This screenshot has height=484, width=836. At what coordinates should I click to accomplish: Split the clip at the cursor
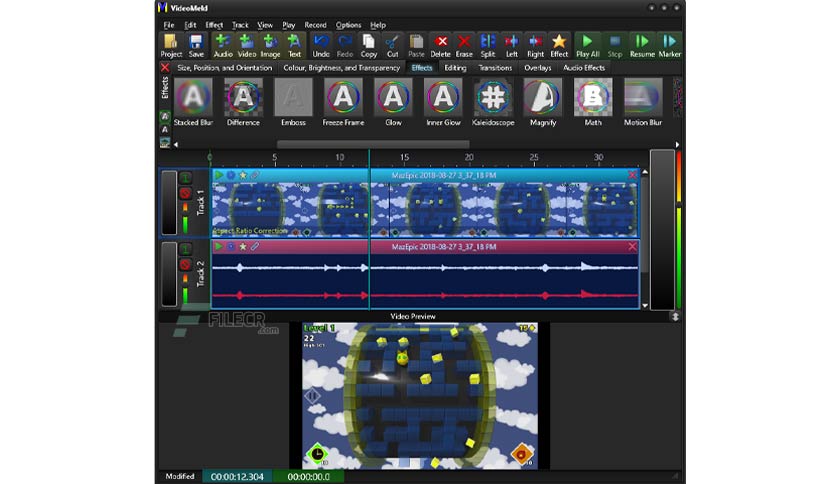point(488,45)
